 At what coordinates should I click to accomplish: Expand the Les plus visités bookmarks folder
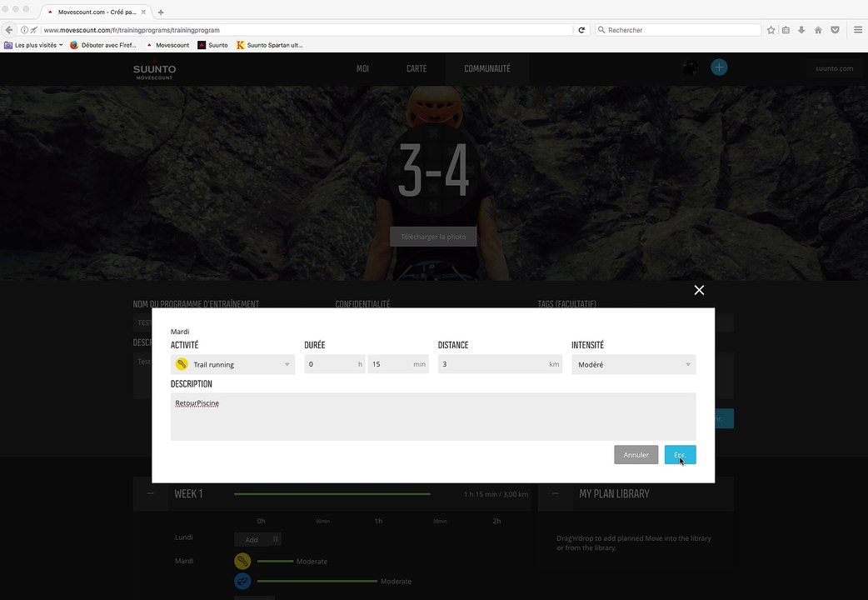pyautogui.click(x=33, y=45)
